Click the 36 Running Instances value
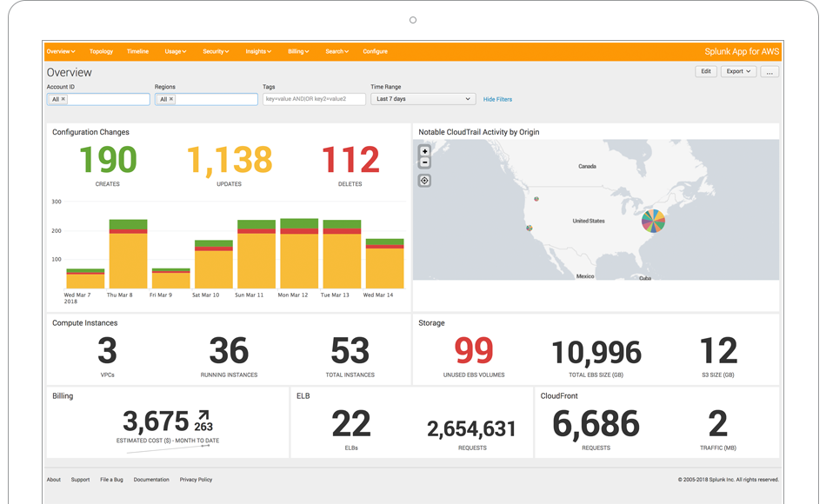 click(x=229, y=351)
